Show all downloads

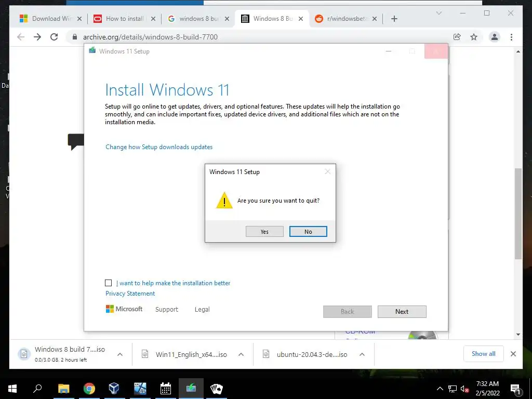(x=484, y=354)
